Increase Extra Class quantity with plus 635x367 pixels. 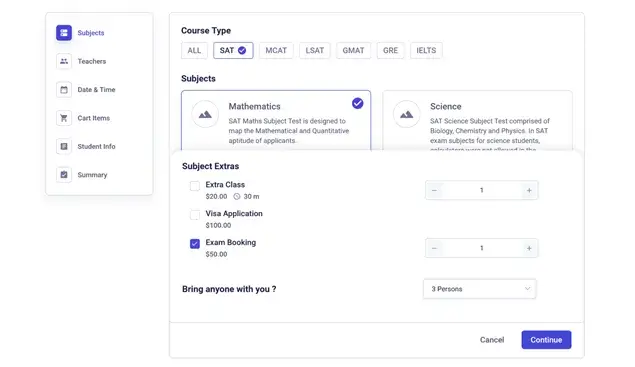click(529, 190)
